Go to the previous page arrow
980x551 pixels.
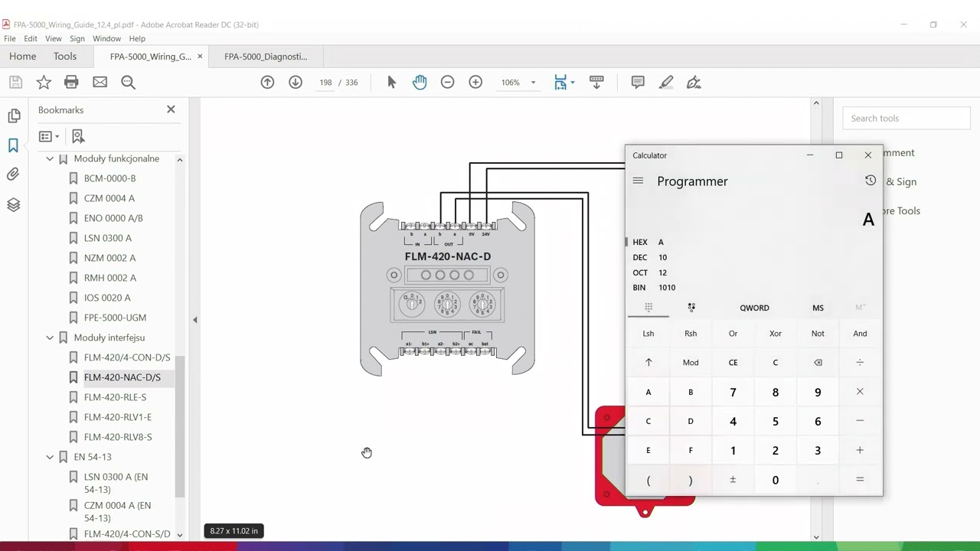[267, 83]
